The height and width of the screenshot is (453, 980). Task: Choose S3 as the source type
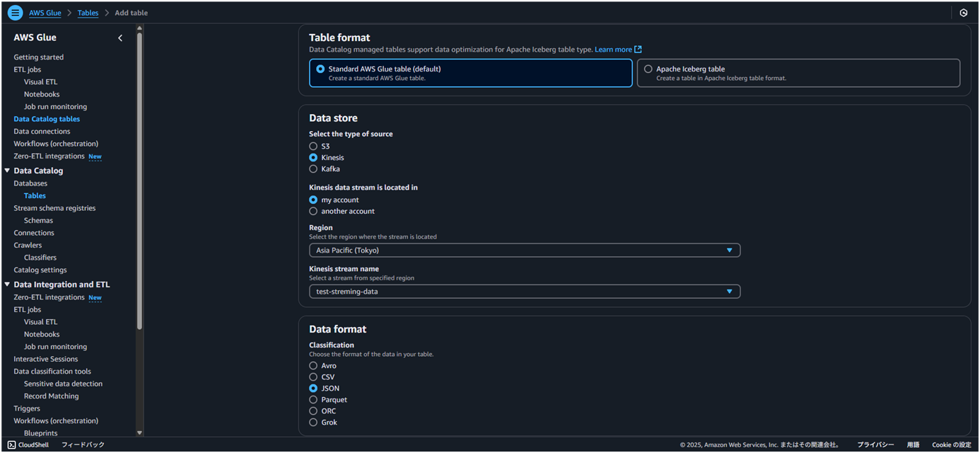[313, 147]
